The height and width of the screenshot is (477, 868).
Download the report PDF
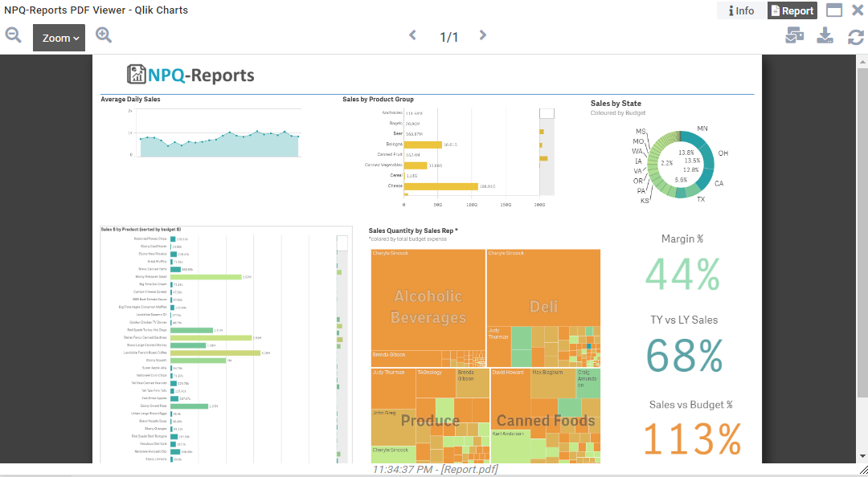(x=825, y=36)
